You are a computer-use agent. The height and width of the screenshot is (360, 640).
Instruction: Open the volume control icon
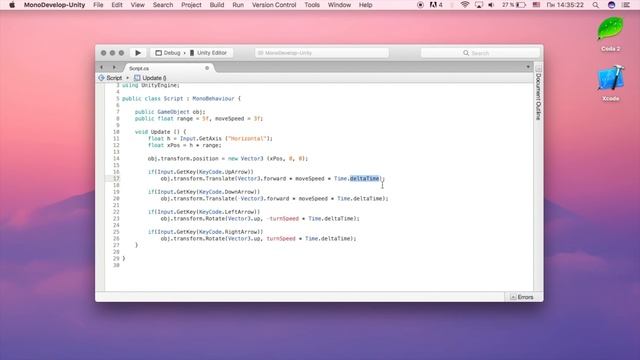tap(491, 5)
